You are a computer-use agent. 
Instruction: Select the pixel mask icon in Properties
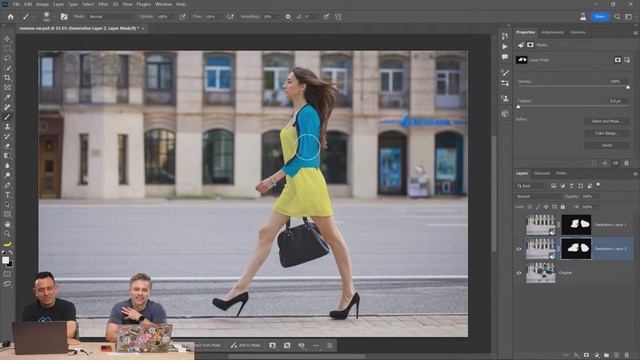pyautogui.click(x=618, y=60)
